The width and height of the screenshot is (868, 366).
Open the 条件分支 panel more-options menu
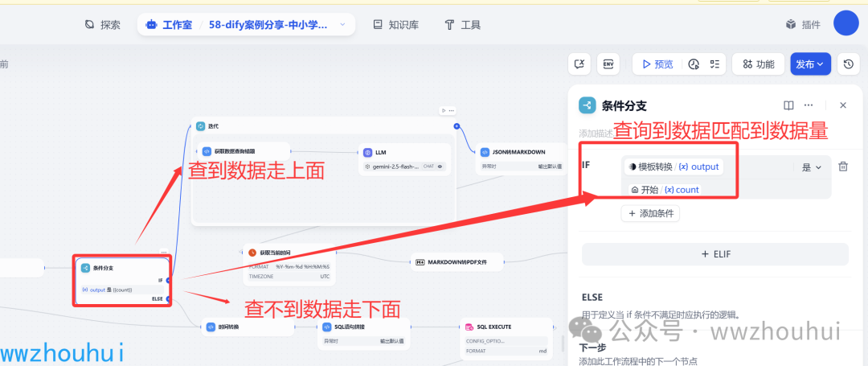pyautogui.click(x=809, y=105)
